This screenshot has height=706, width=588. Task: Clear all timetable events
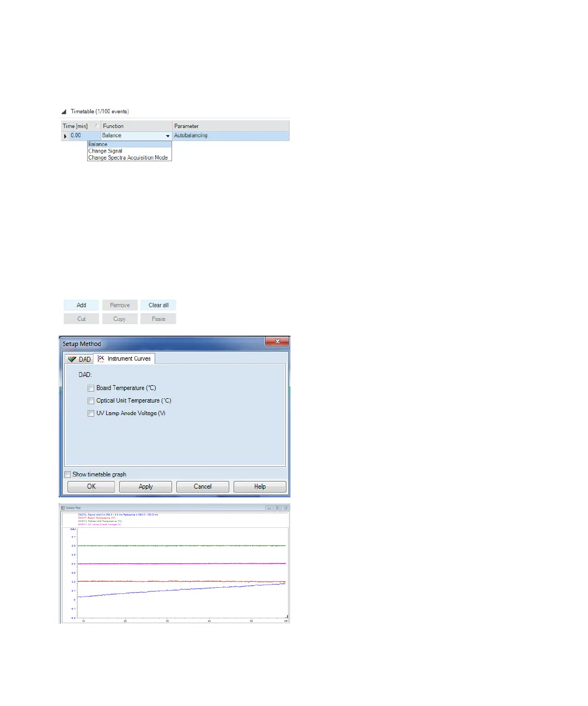point(158,305)
